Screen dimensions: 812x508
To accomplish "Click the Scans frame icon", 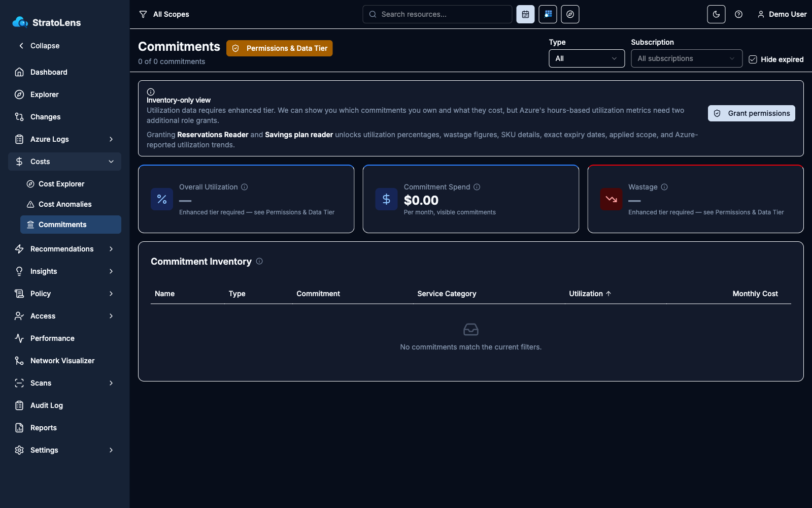I will [x=19, y=383].
